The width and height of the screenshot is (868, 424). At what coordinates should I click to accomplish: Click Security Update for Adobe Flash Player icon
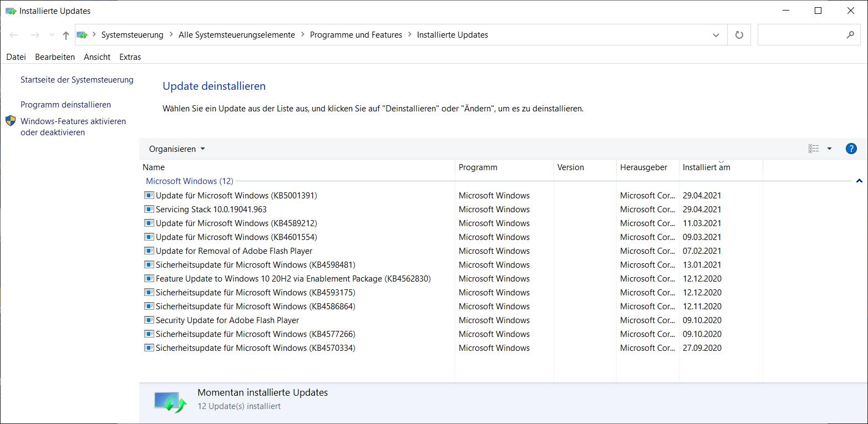pyautogui.click(x=149, y=320)
